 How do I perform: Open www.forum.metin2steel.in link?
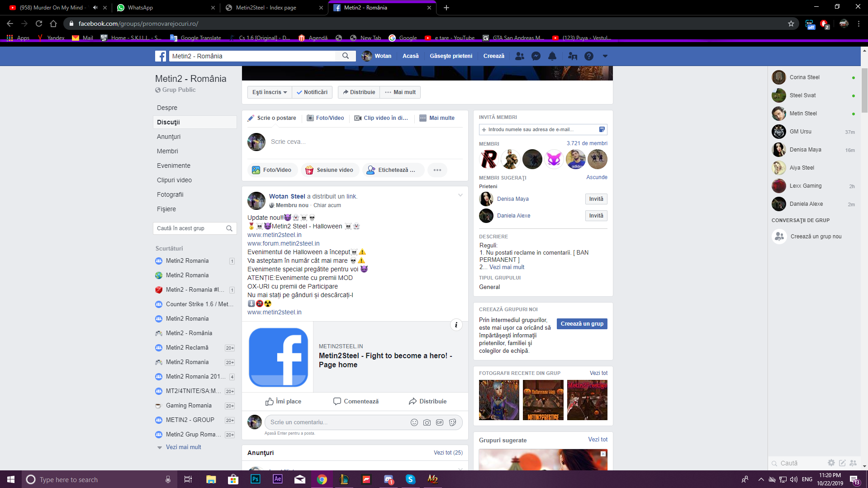coord(283,243)
